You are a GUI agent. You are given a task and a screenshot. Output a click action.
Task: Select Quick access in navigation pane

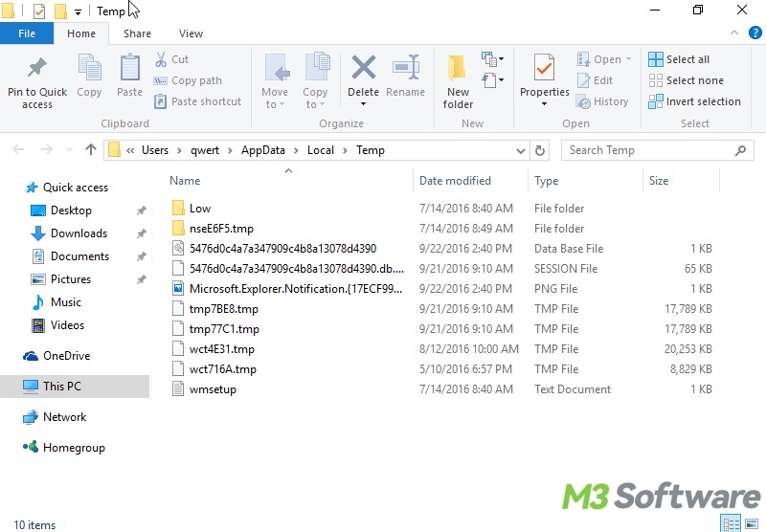(x=76, y=188)
